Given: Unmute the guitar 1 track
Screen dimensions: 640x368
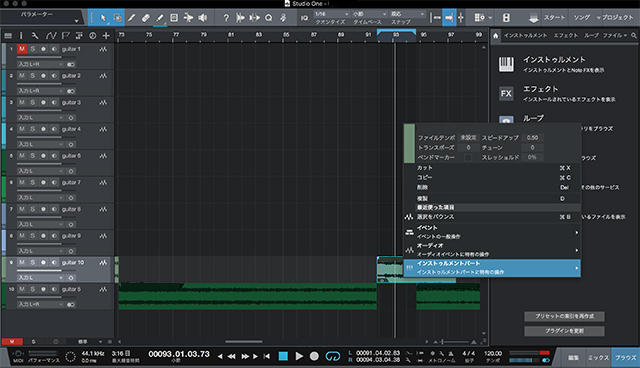Looking at the screenshot, I should [x=22, y=49].
